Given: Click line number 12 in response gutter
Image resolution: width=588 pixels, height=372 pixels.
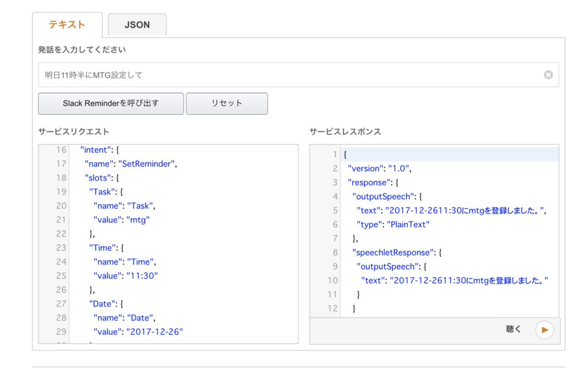Looking at the screenshot, I should coord(332,309).
